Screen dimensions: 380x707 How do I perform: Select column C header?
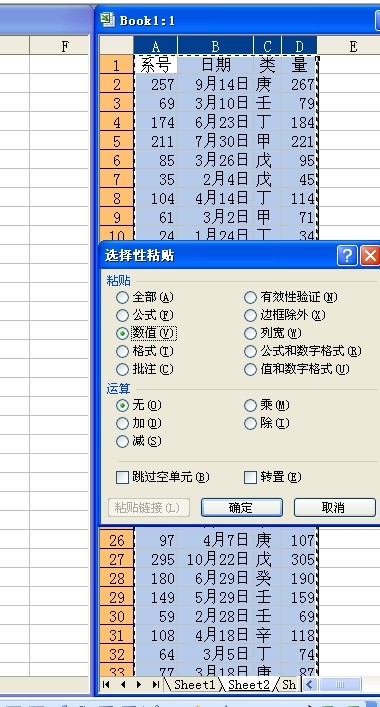coord(267,46)
